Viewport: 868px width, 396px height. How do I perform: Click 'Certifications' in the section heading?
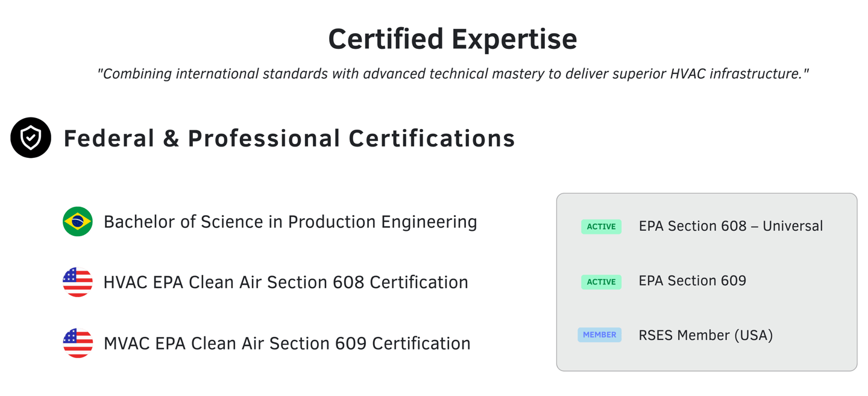432,139
